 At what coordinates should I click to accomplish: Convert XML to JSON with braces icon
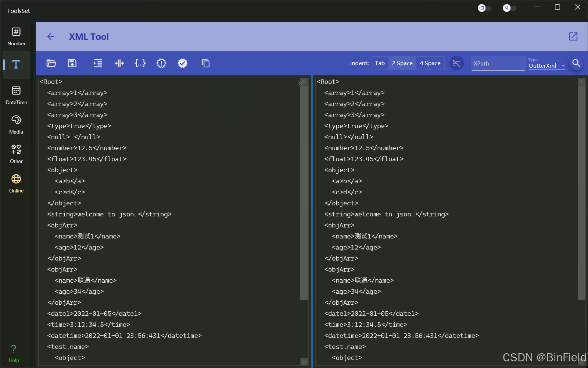point(140,63)
